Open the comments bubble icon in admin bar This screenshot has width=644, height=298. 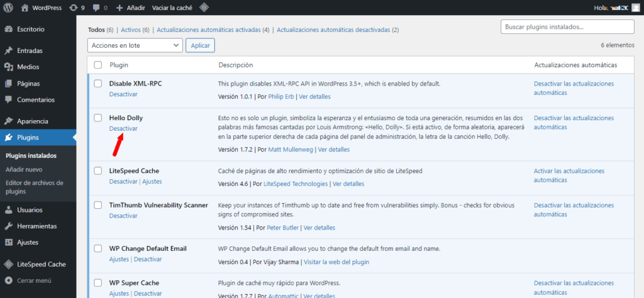96,8
